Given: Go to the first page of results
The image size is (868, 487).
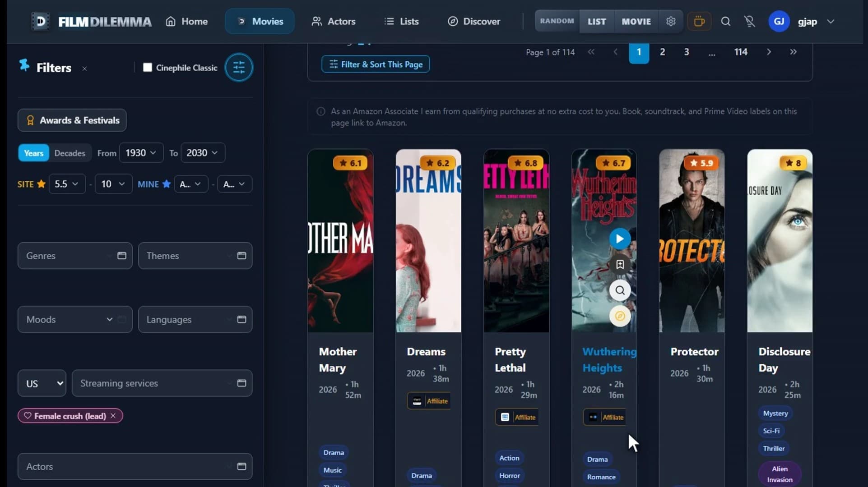Looking at the screenshot, I should pos(591,52).
